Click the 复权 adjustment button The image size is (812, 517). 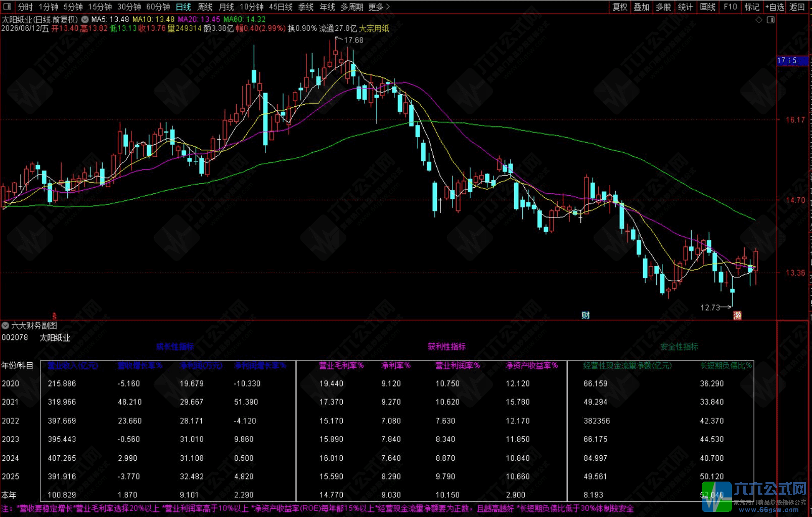tap(620, 7)
